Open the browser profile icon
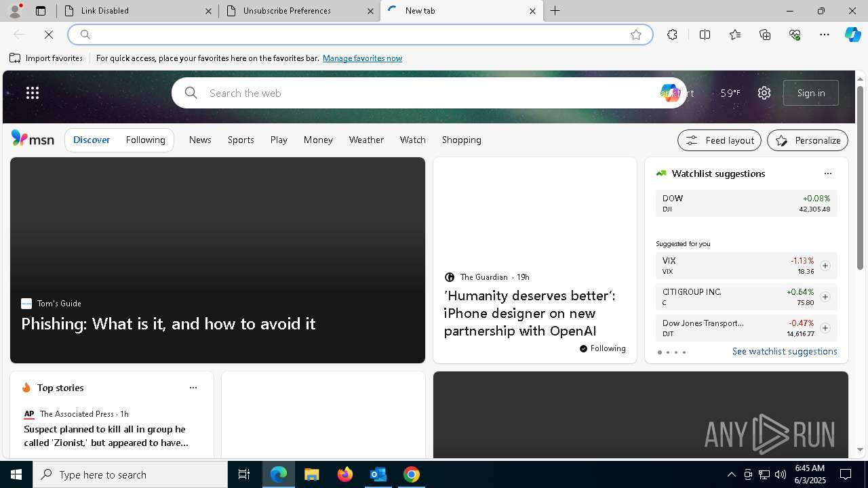This screenshot has width=868, height=488. [15, 11]
